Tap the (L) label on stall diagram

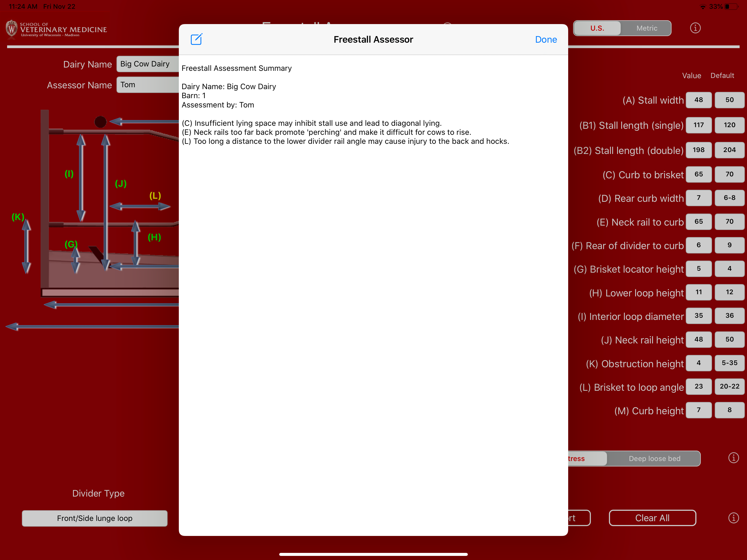(x=155, y=196)
